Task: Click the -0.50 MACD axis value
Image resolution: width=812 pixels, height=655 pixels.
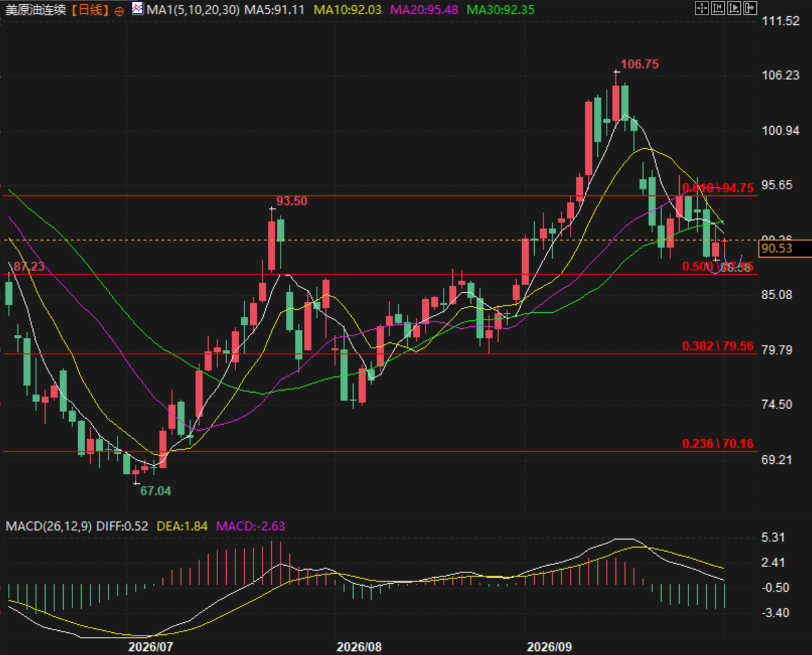Action: [x=775, y=588]
